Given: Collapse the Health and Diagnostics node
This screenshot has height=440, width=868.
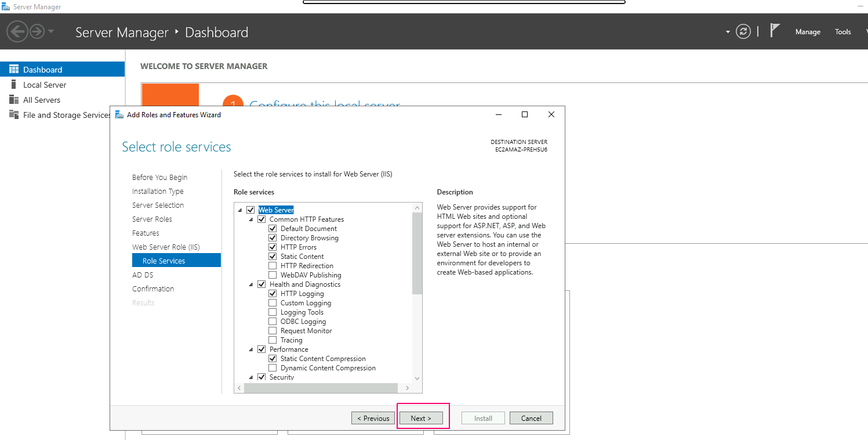Looking at the screenshot, I should pos(251,284).
